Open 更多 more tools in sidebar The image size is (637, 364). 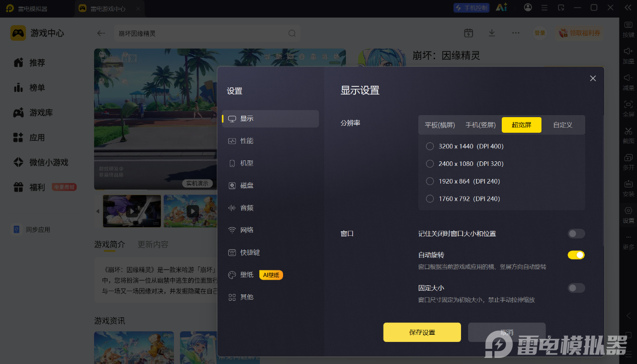coord(628,241)
